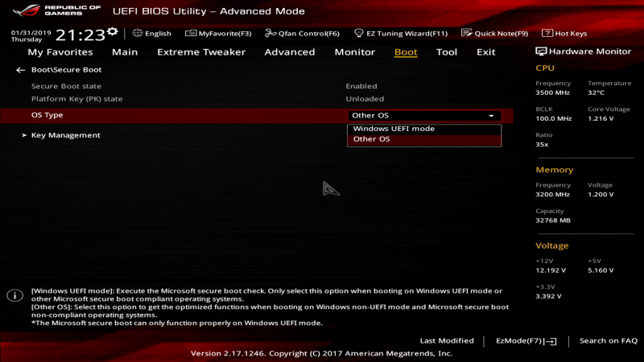Viewport: 644px width, 362px height.
Task: Show the Hot Keys list
Action: pyautogui.click(x=564, y=33)
